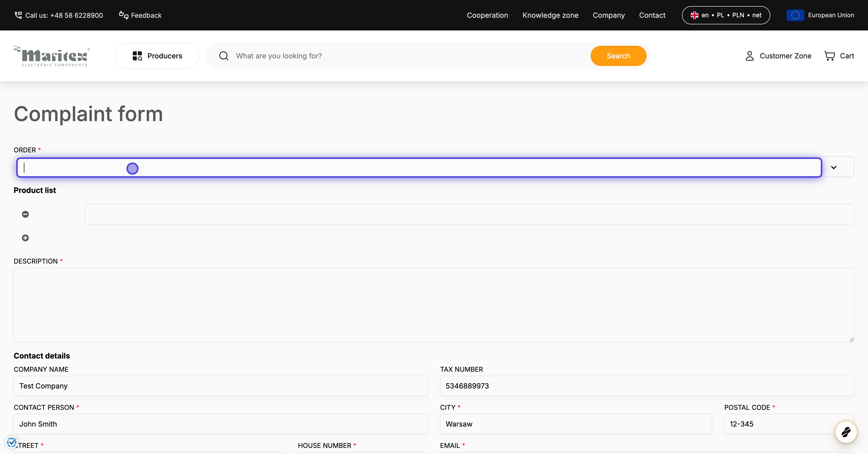Click the Maritex logo
The image size is (868, 454).
coord(52,56)
